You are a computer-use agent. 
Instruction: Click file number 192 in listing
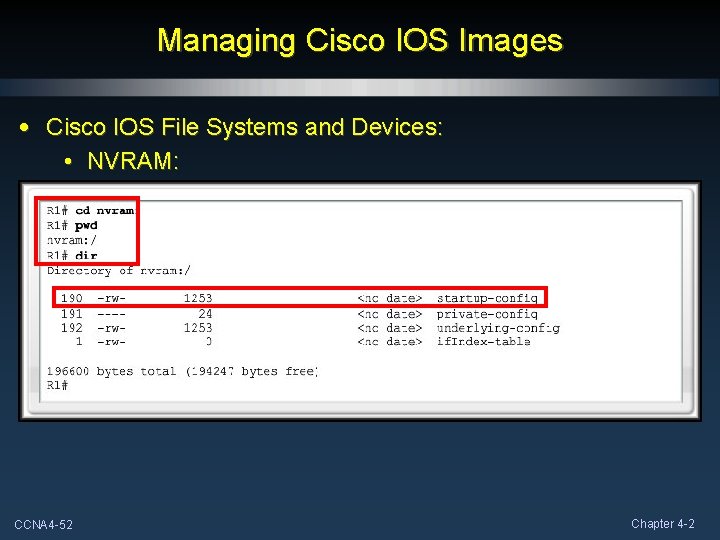[x=72, y=328]
